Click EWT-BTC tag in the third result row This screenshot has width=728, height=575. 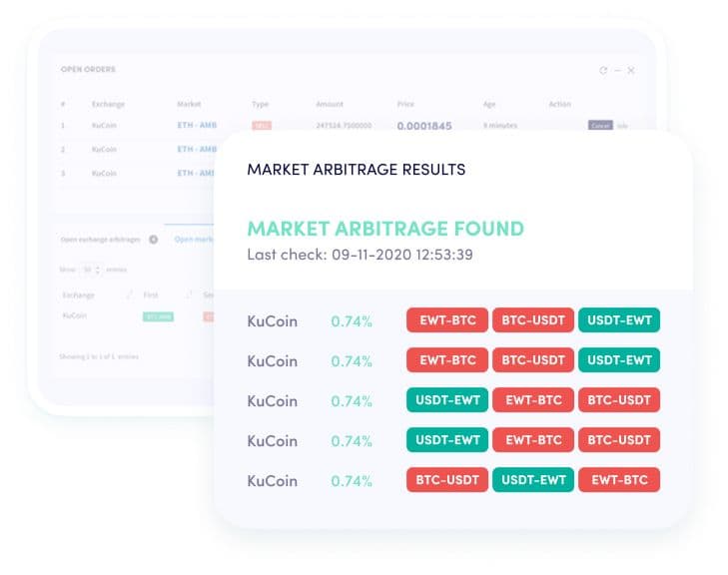[x=533, y=400]
